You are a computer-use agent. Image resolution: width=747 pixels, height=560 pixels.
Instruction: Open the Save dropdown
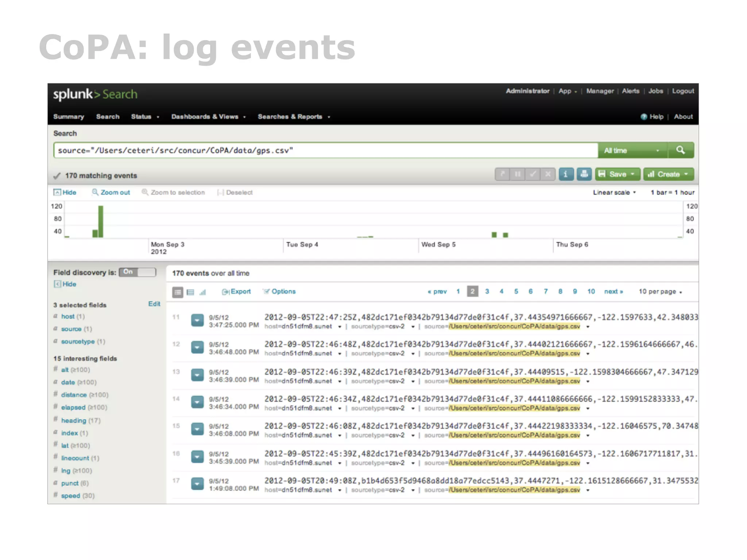pyautogui.click(x=618, y=174)
